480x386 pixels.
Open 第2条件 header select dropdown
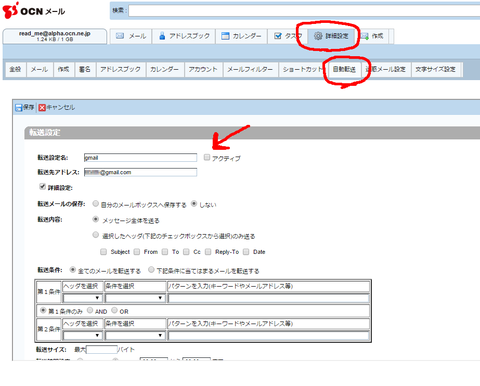(82, 335)
